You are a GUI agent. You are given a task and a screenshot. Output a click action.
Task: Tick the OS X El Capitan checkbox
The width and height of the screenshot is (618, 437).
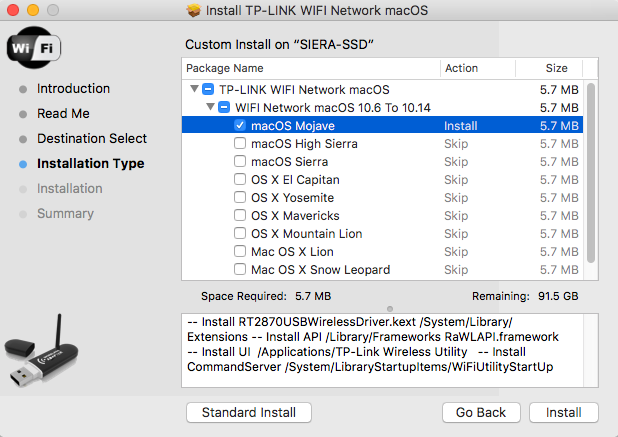(240, 179)
